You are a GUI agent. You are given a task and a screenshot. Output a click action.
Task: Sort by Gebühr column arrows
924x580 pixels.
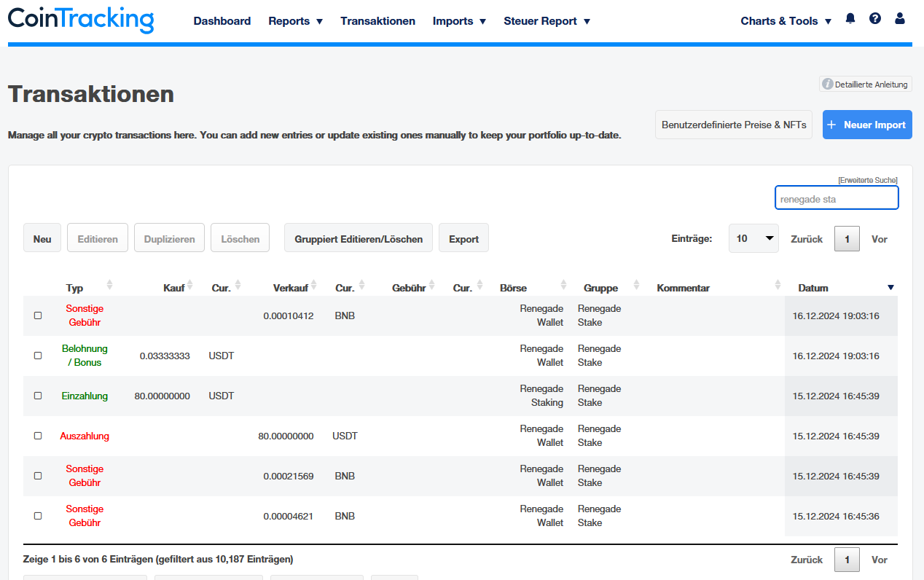point(431,285)
